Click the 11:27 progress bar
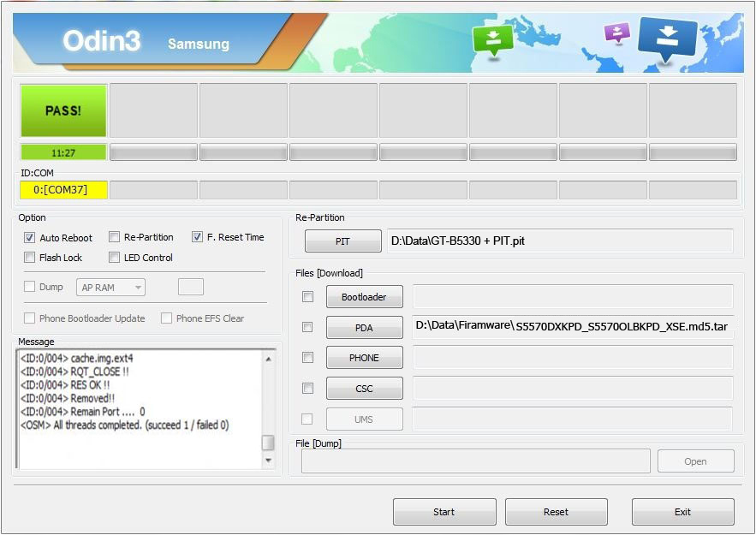Viewport: 756px width, 535px height. 63,152
